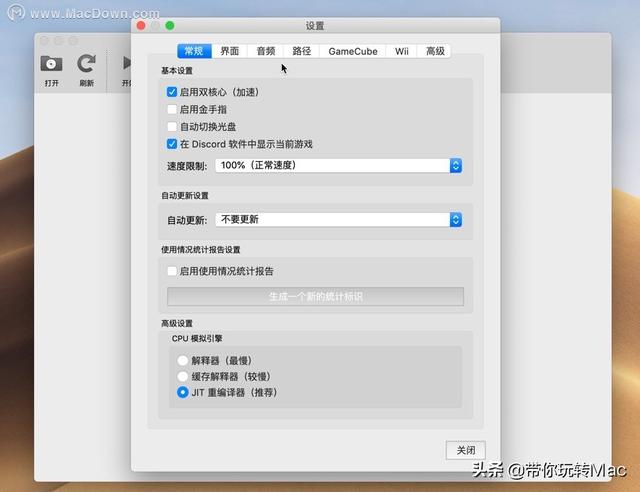Expand the 自动更新 dropdown

tap(338, 219)
